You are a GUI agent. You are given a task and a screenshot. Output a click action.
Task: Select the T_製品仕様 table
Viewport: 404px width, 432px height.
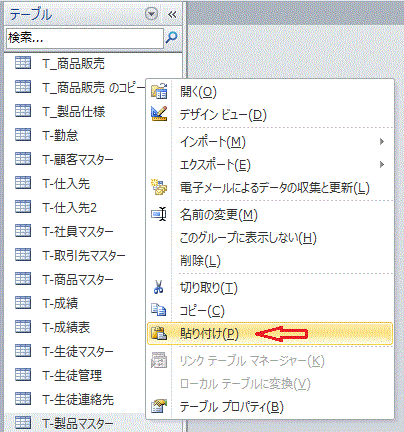click(75, 111)
